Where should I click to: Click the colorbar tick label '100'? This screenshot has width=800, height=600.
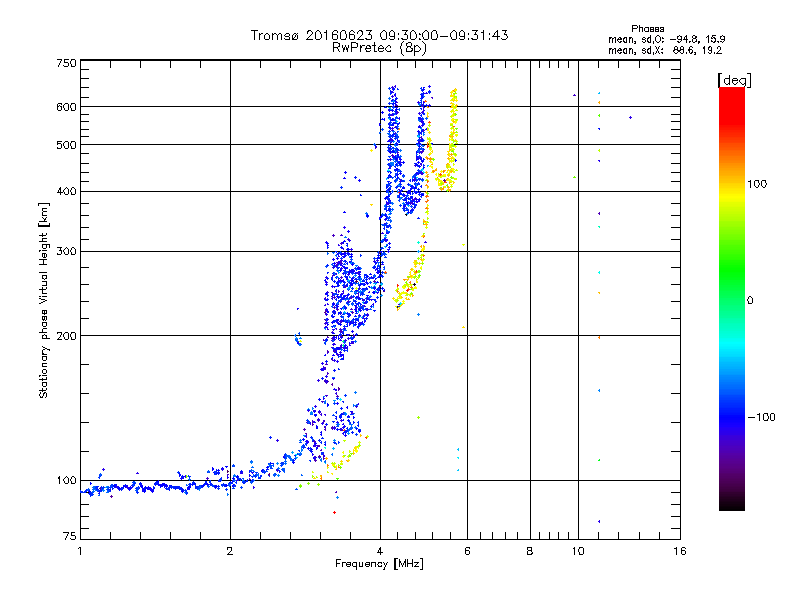(757, 184)
